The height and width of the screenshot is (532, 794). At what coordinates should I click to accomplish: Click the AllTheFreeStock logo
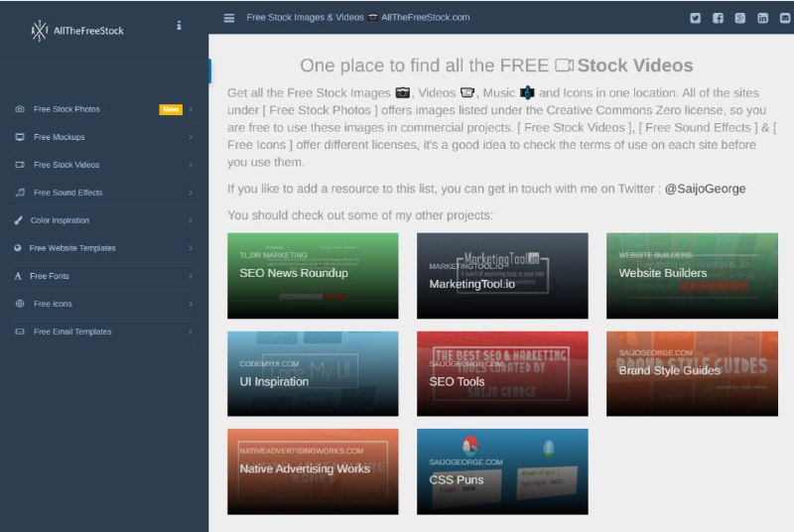tap(77, 31)
